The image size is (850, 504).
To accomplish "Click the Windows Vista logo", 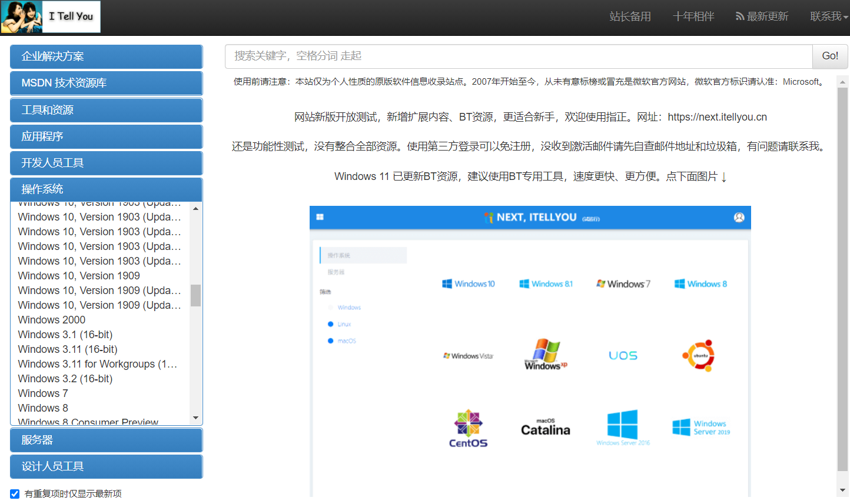I will coord(469,356).
